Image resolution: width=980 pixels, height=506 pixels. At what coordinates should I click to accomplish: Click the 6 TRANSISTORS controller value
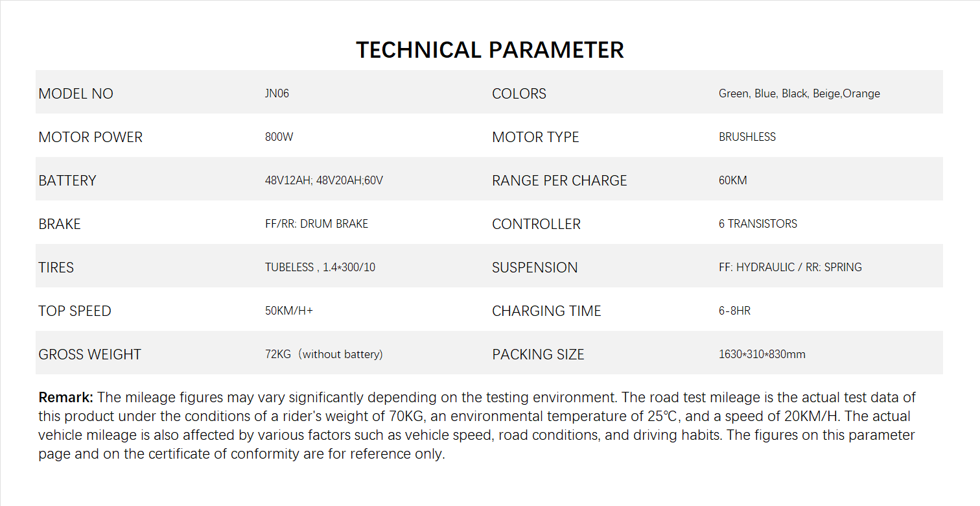click(758, 224)
